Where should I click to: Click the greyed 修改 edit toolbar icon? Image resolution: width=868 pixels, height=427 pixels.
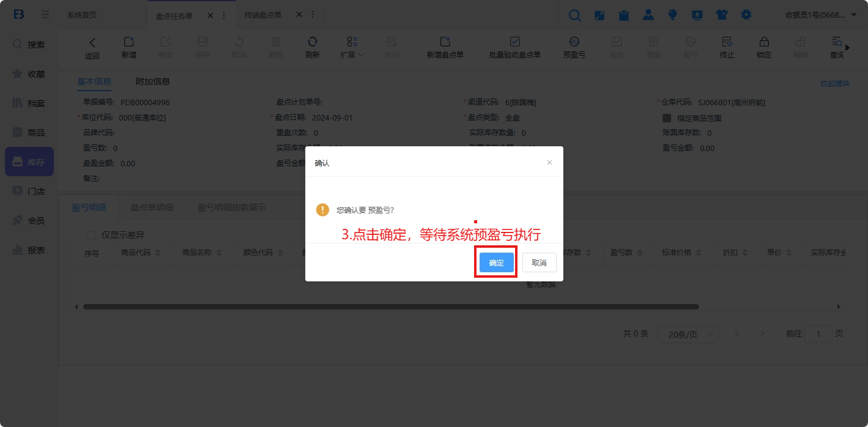click(165, 42)
